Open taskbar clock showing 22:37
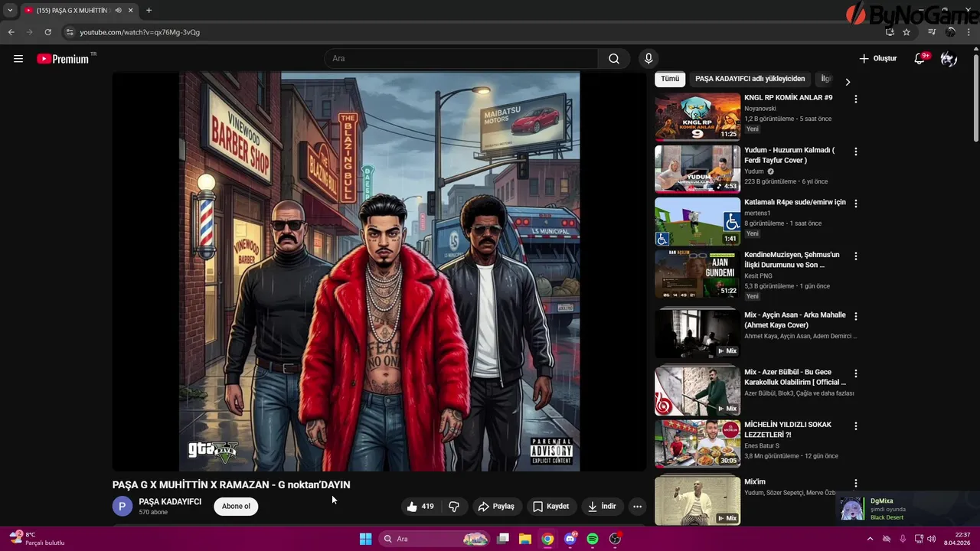The image size is (980, 551). coord(957,539)
